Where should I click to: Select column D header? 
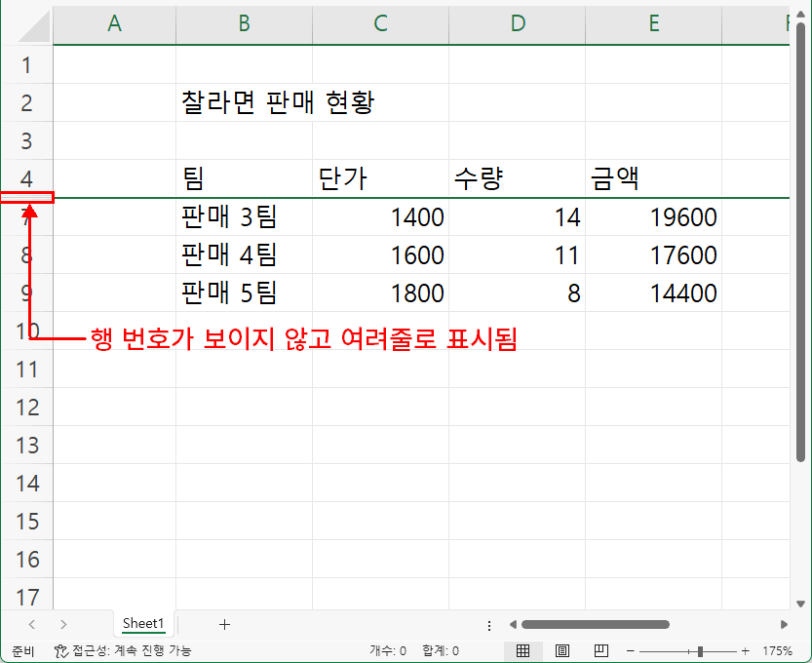point(518,23)
